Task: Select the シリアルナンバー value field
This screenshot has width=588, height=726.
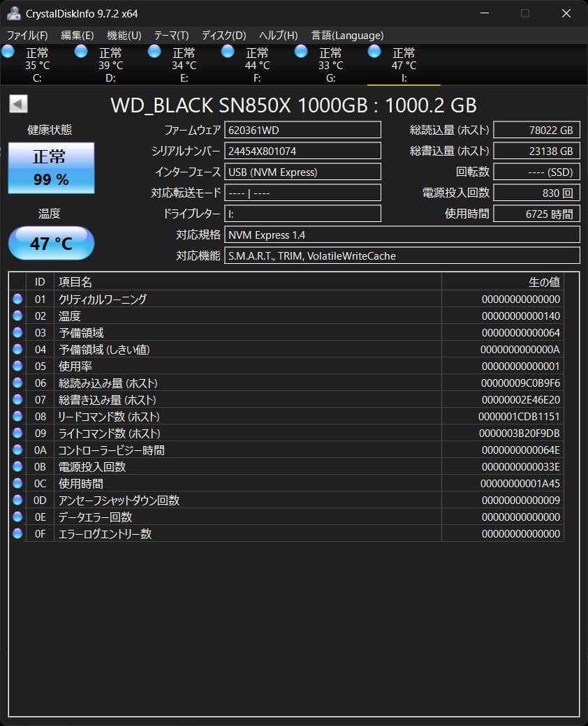Action: 302,151
